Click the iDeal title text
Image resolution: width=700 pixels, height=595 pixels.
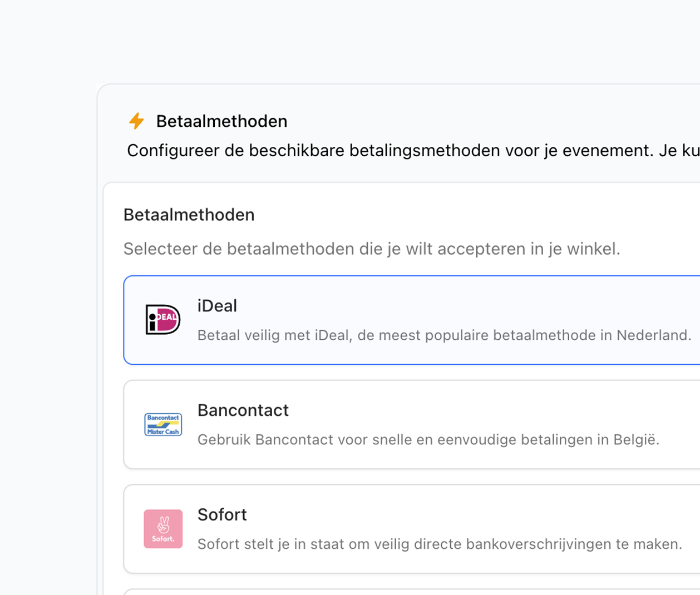point(217,306)
